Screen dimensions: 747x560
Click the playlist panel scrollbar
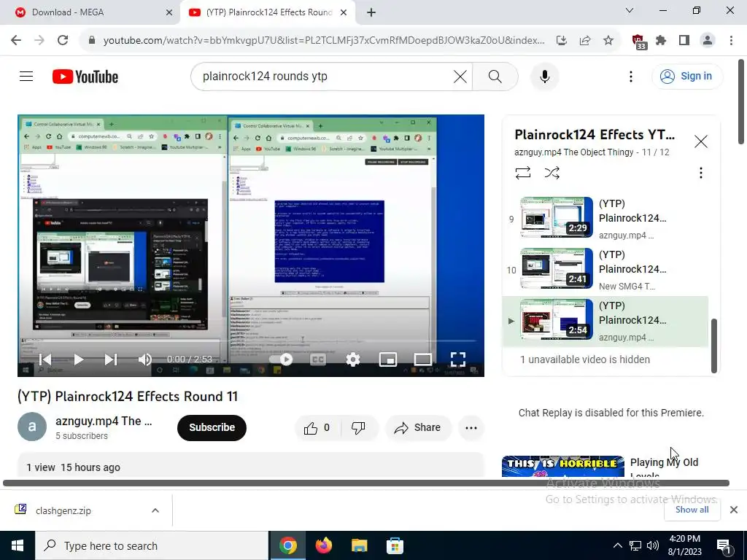click(x=713, y=346)
